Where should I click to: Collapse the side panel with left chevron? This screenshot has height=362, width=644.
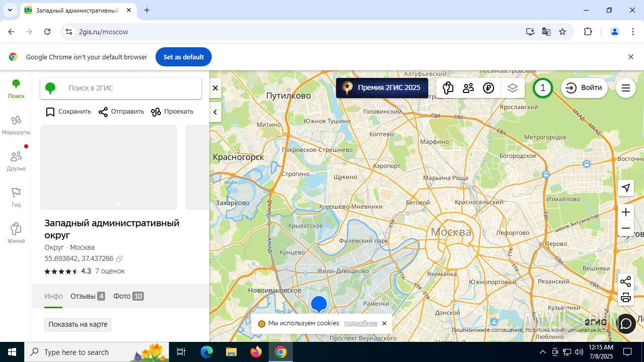pos(215,112)
